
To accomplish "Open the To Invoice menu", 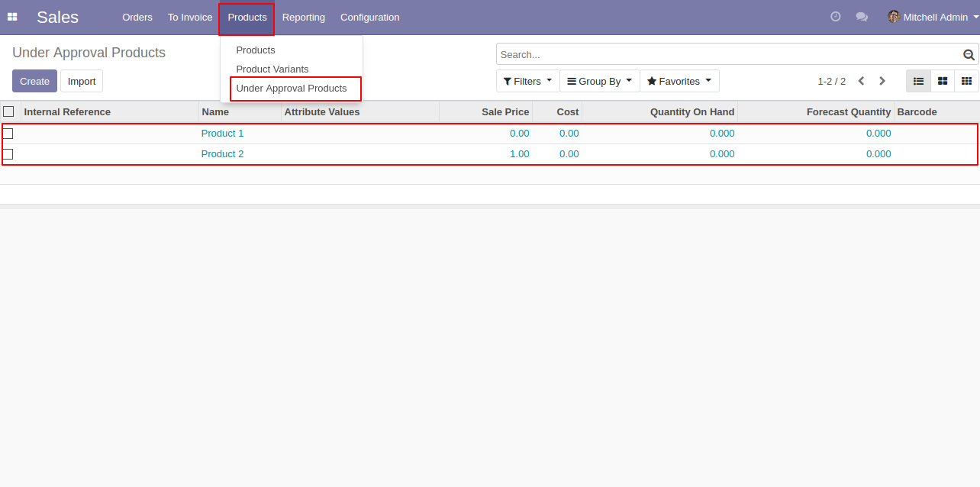I will point(190,17).
